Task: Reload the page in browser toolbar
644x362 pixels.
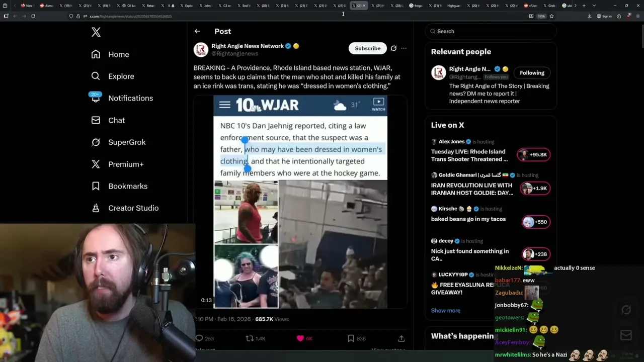Action: pos(33,16)
